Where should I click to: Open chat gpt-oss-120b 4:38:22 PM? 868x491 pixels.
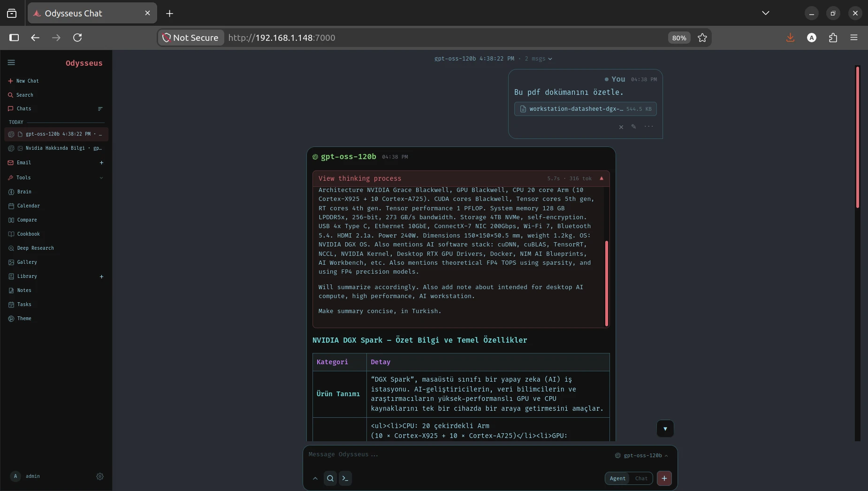56,134
